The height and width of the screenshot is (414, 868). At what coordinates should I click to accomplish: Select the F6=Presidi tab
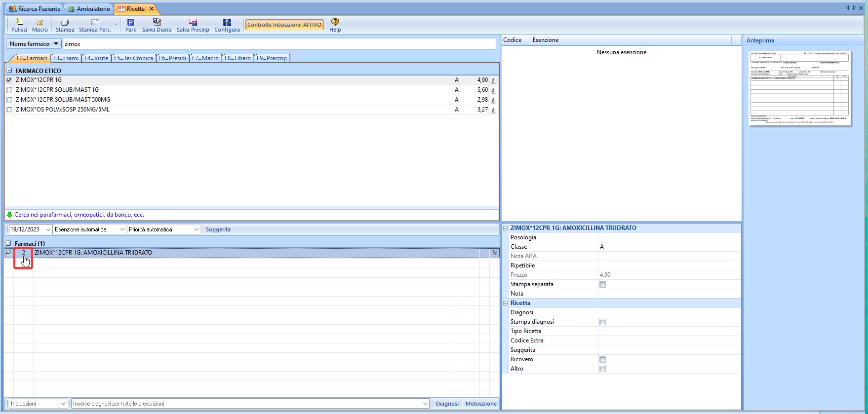pyautogui.click(x=172, y=58)
